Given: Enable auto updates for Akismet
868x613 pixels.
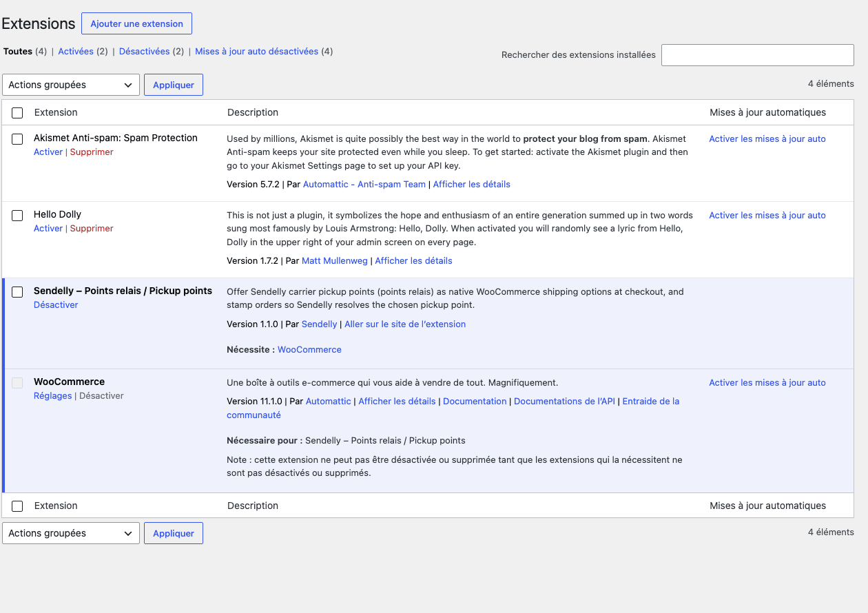Looking at the screenshot, I should (767, 138).
